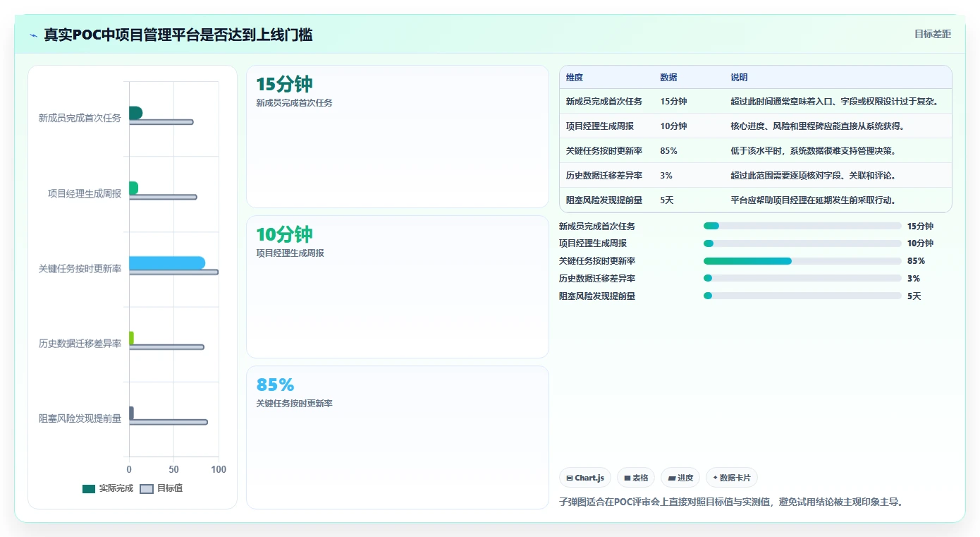Click the 表格 chip
980x537 pixels.
tap(636, 478)
